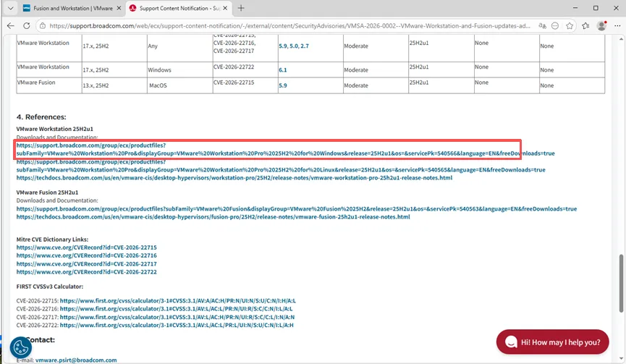Open a new browser tab
The width and height of the screenshot is (626, 364).
pyautogui.click(x=241, y=8)
